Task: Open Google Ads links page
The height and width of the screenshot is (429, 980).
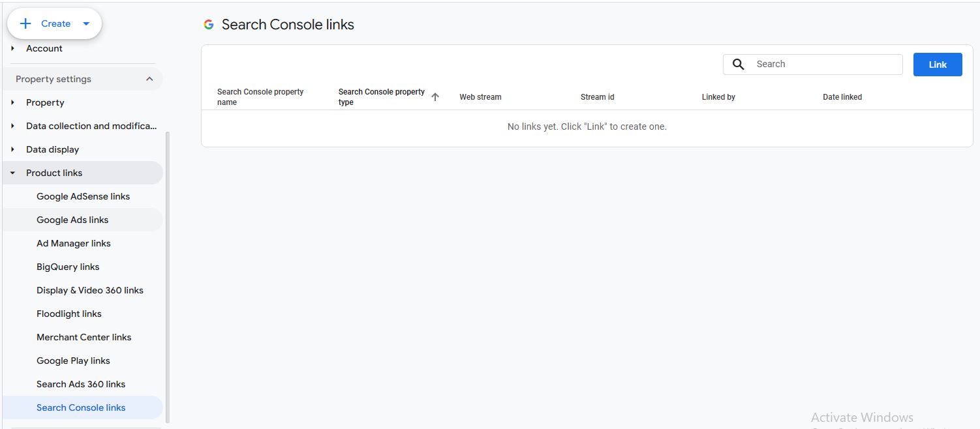Action: (x=72, y=220)
